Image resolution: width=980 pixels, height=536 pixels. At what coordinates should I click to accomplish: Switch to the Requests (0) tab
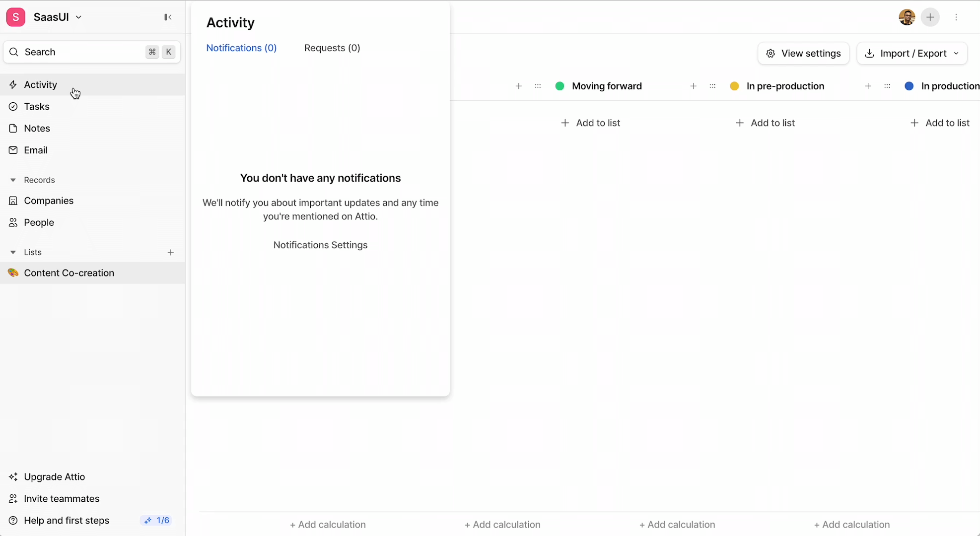tap(332, 48)
